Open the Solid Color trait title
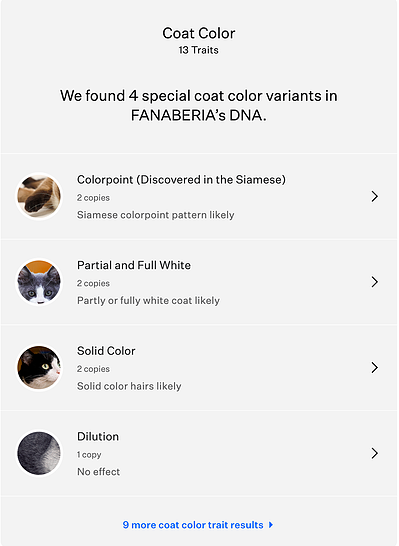Image resolution: width=399 pixels, height=546 pixels. coord(106,351)
